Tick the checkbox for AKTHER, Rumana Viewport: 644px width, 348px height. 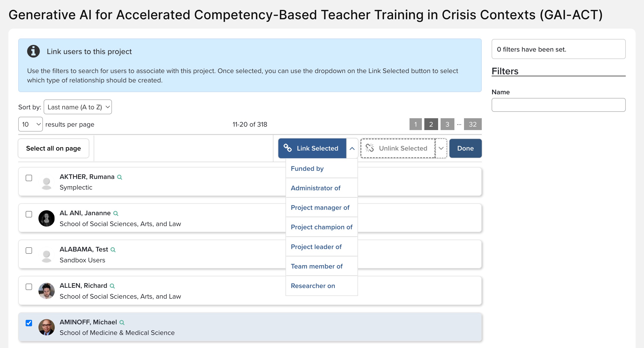point(29,178)
